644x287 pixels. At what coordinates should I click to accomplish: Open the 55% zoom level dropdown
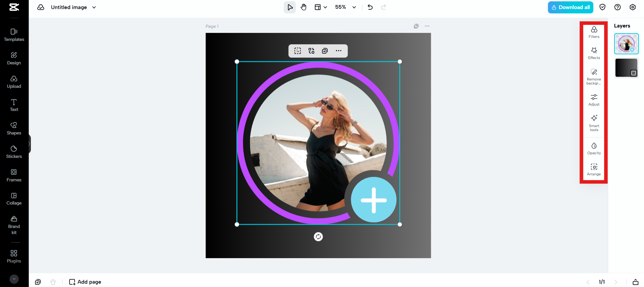pos(346,7)
